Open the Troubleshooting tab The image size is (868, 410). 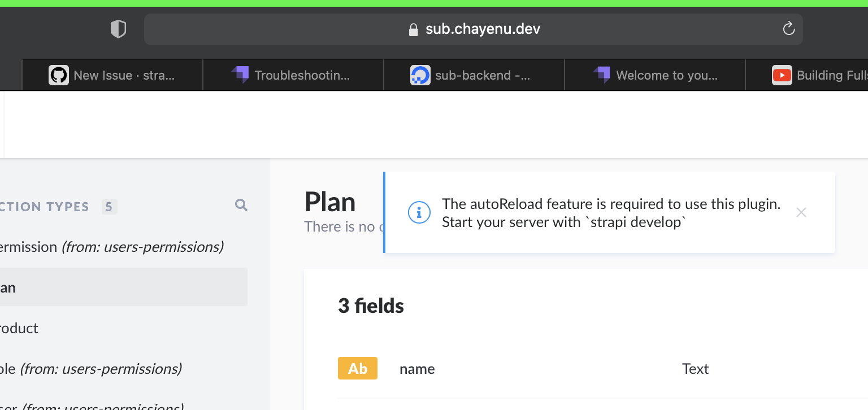click(x=293, y=75)
